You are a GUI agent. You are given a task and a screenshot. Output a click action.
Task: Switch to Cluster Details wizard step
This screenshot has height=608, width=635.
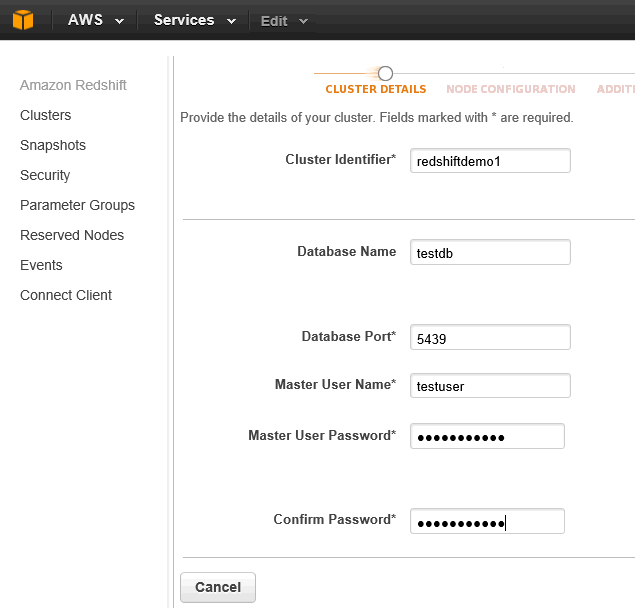375,89
